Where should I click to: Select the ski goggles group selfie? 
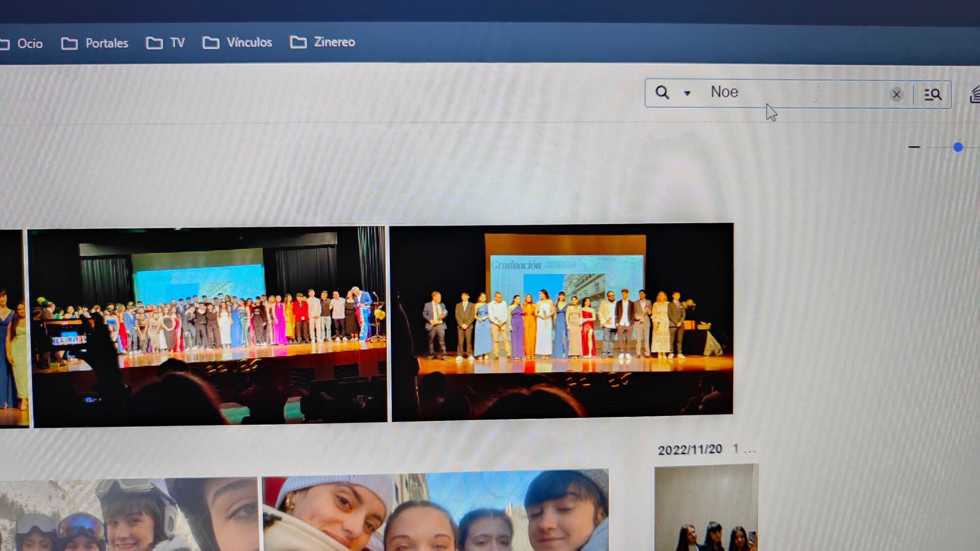(x=128, y=514)
